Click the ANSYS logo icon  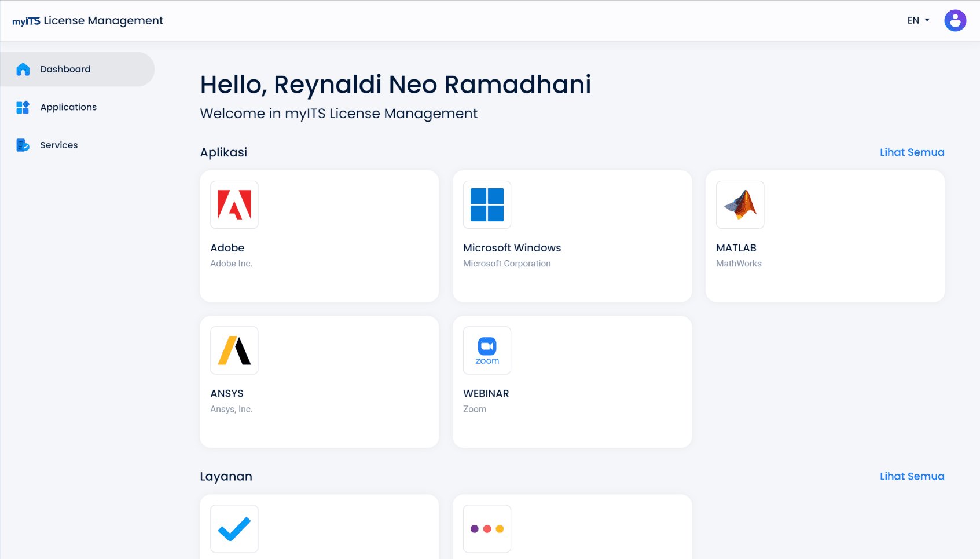234,350
